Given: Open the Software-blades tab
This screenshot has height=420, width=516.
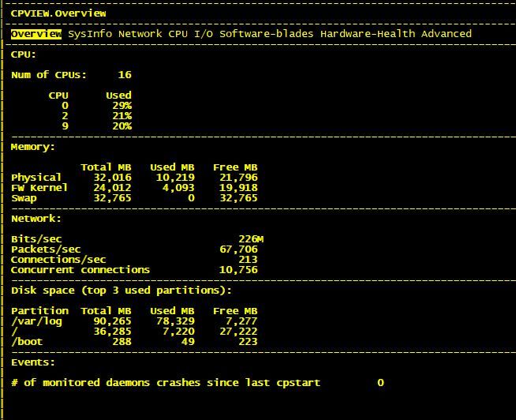Looking at the screenshot, I should [x=266, y=34].
